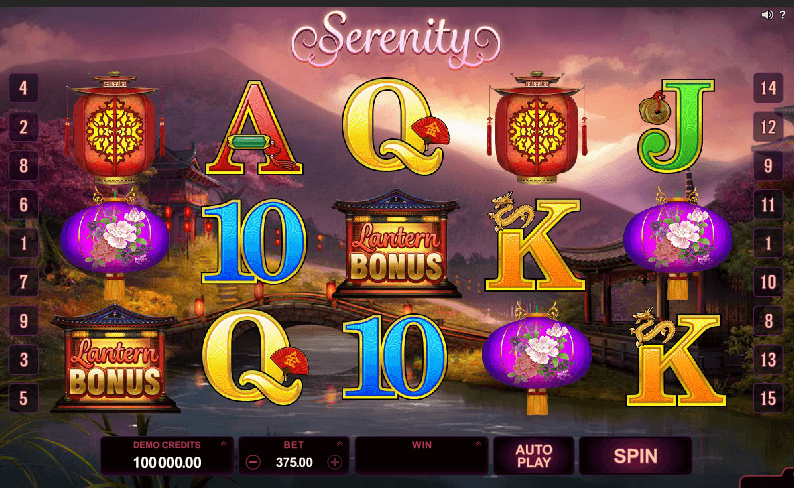Select payline 5 indicator
The image size is (794, 488).
[23, 398]
